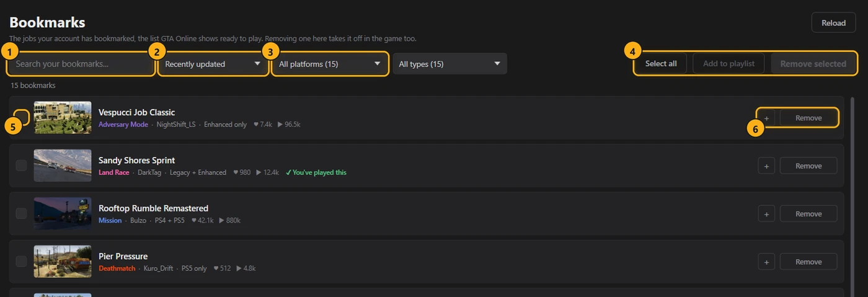Viewport: 868px width, 297px height.
Task: Click the 512 likes heart icon
Action: pyautogui.click(x=216, y=268)
